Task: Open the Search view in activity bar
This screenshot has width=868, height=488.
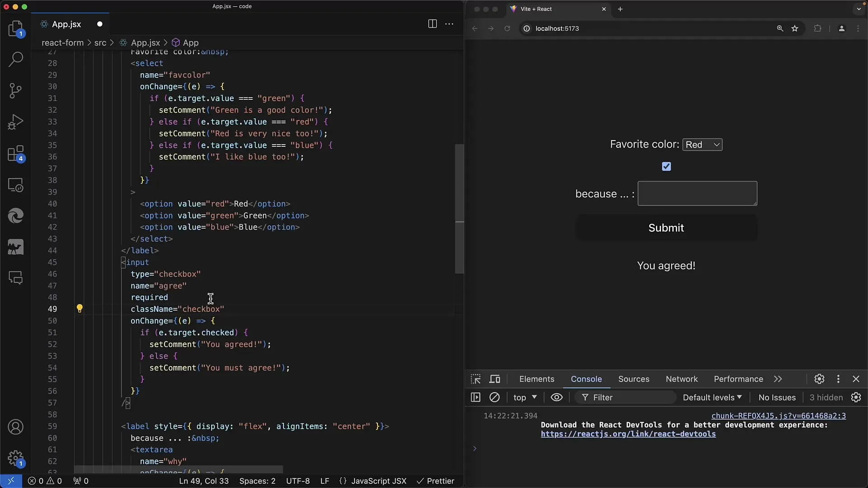Action: click(x=16, y=59)
